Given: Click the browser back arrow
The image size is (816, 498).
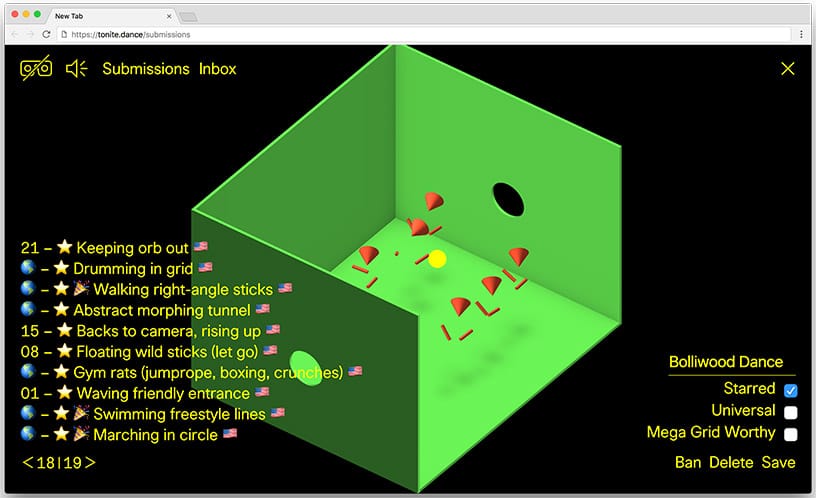Looking at the screenshot, I should 15,34.
